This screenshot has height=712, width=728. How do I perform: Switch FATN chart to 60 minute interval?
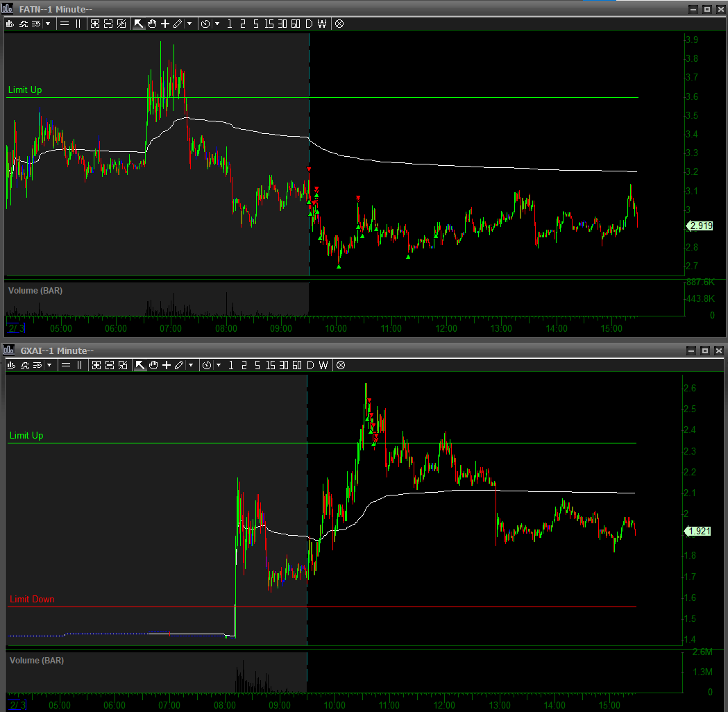click(296, 24)
